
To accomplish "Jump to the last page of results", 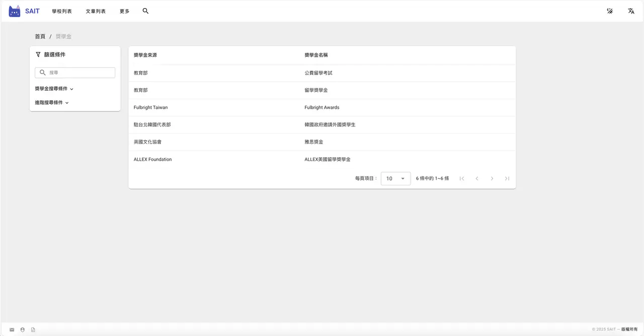I will [x=507, y=178].
